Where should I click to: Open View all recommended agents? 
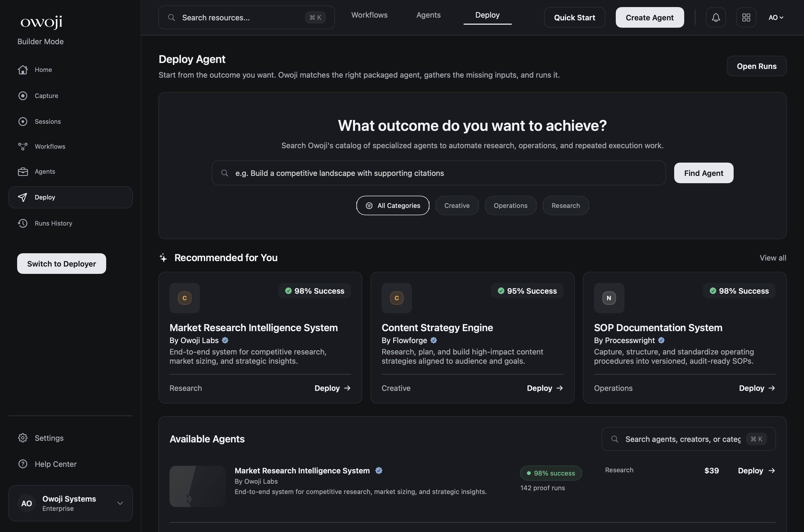(773, 258)
